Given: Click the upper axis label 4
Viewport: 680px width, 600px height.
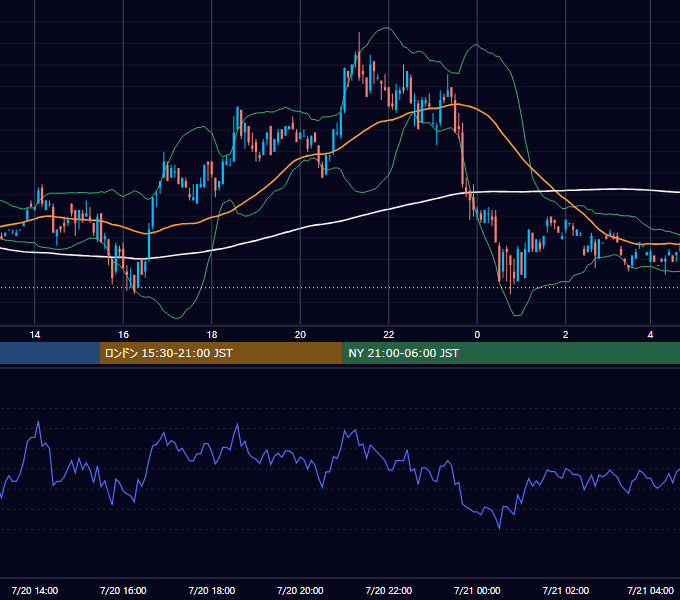Looking at the screenshot, I should (x=650, y=335).
